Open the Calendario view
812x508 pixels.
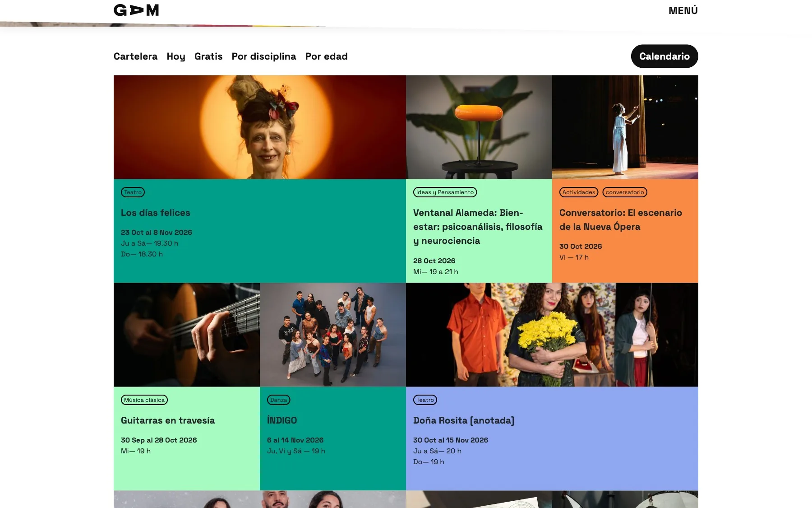[664, 56]
